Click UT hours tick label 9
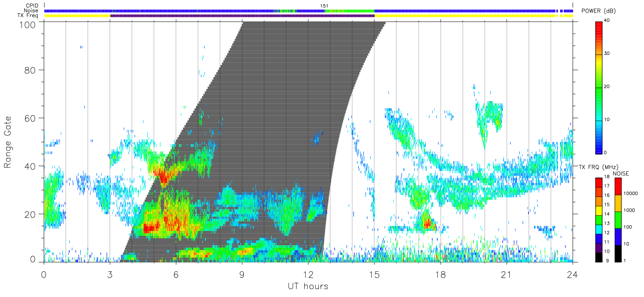The width and height of the screenshot is (644, 297). pyautogui.click(x=242, y=274)
